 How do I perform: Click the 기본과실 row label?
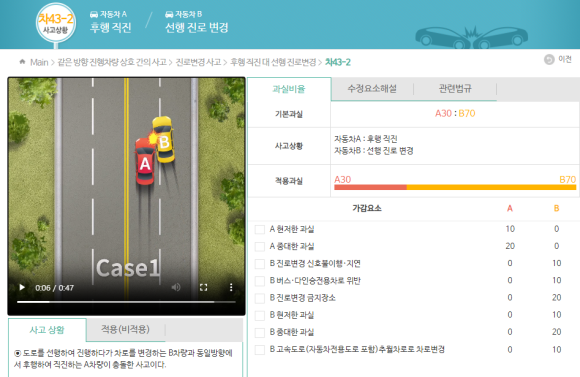point(289,114)
